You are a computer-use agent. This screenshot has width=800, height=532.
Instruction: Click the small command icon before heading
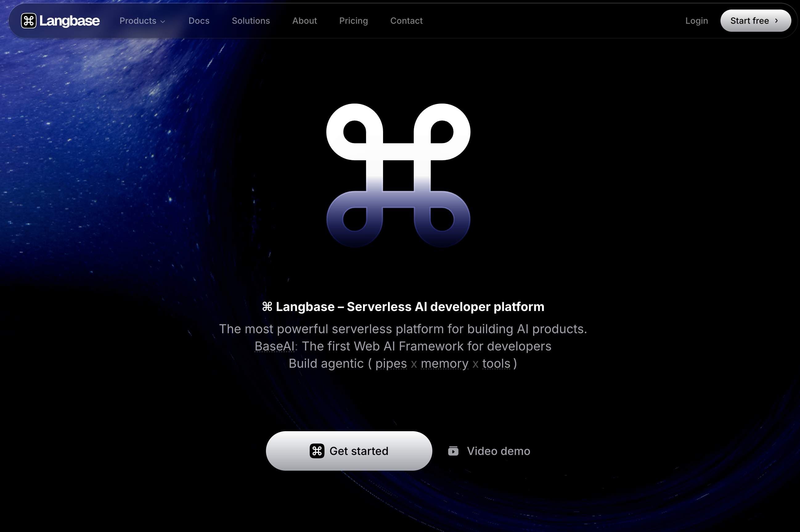coord(267,307)
